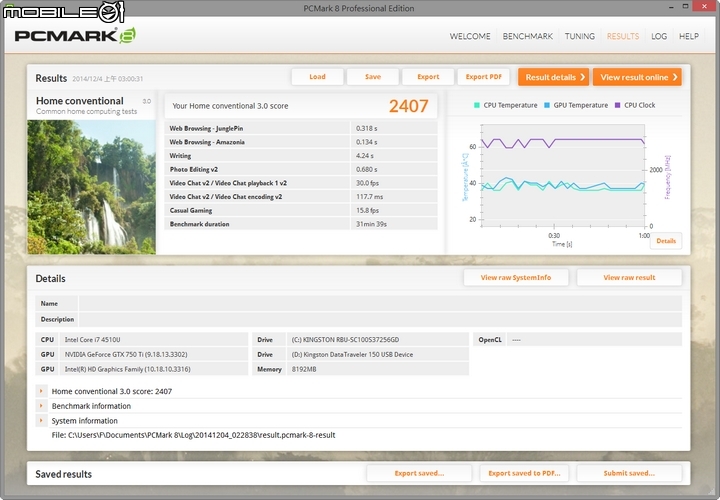
Task: Open Result details
Action: pyautogui.click(x=553, y=77)
